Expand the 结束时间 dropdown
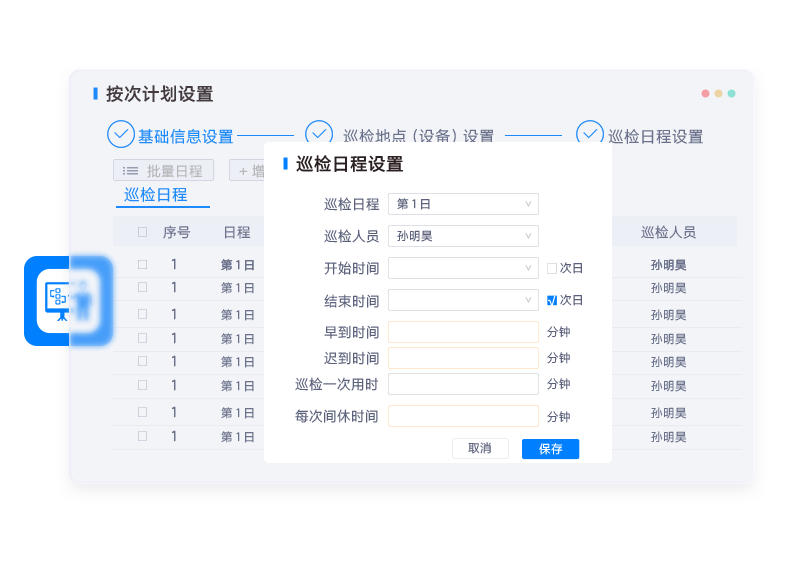 (x=463, y=300)
